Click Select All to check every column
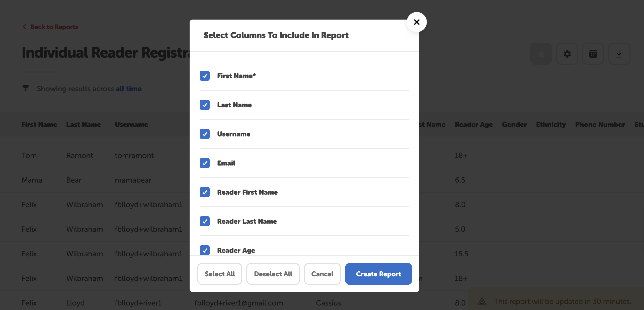This screenshot has width=644, height=310. [x=219, y=274]
